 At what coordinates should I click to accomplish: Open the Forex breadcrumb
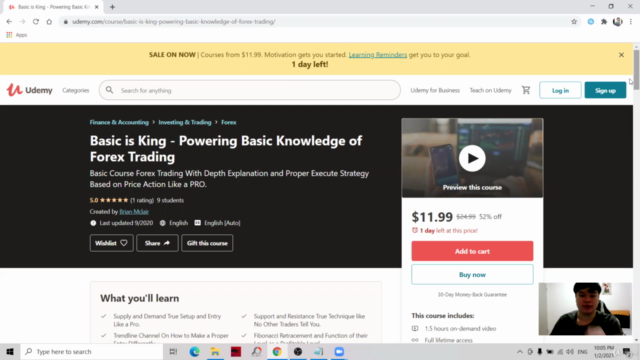click(229, 122)
